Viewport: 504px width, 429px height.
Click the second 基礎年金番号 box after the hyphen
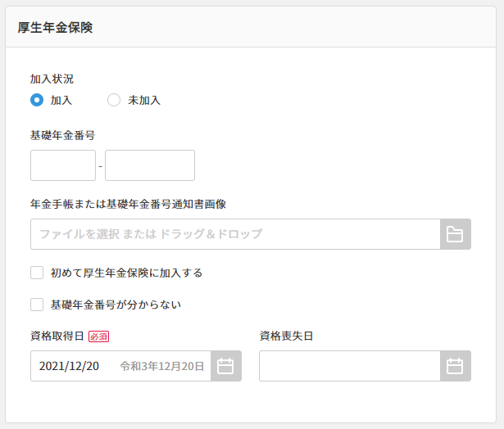[x=150, y=165]
